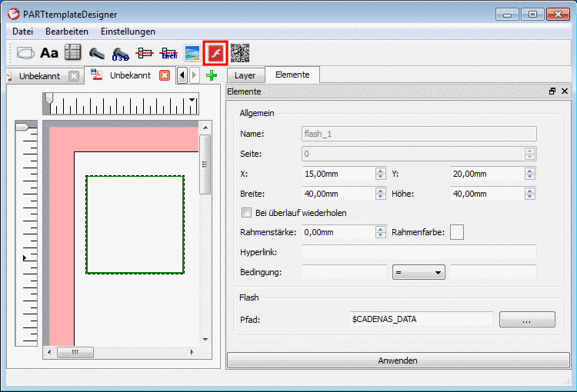
Task: Select the Flash element tool
Action: [x=215, y=53]
